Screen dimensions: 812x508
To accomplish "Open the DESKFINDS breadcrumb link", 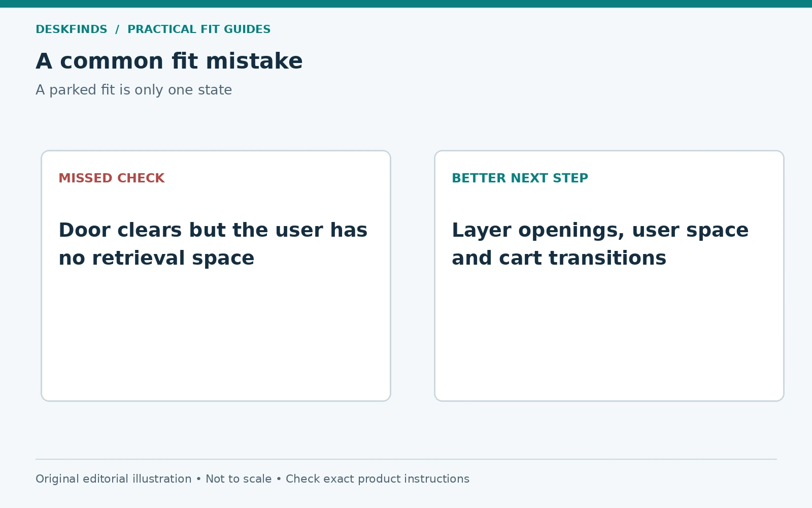I will click(x=72, y=29).
